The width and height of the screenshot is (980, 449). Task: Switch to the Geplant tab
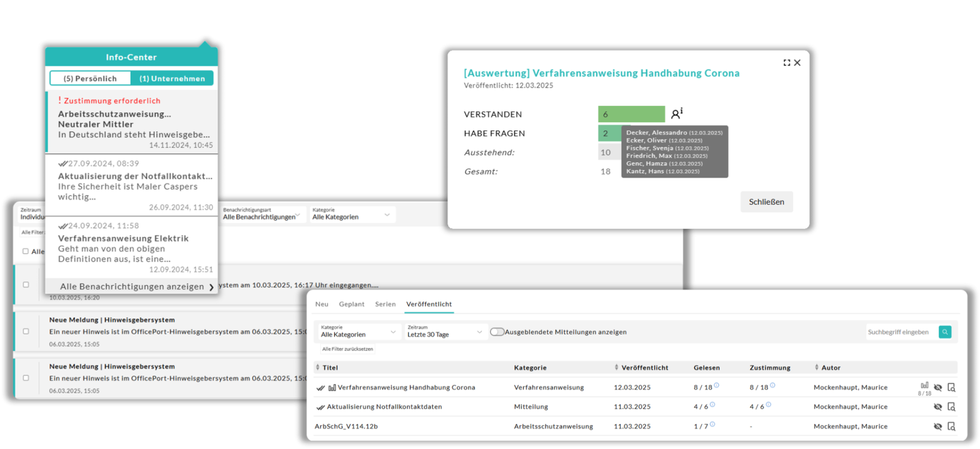351,304
